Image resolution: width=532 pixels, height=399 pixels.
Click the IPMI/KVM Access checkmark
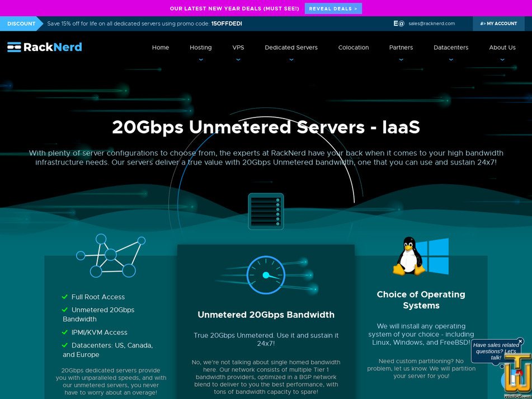coord(65,332)
